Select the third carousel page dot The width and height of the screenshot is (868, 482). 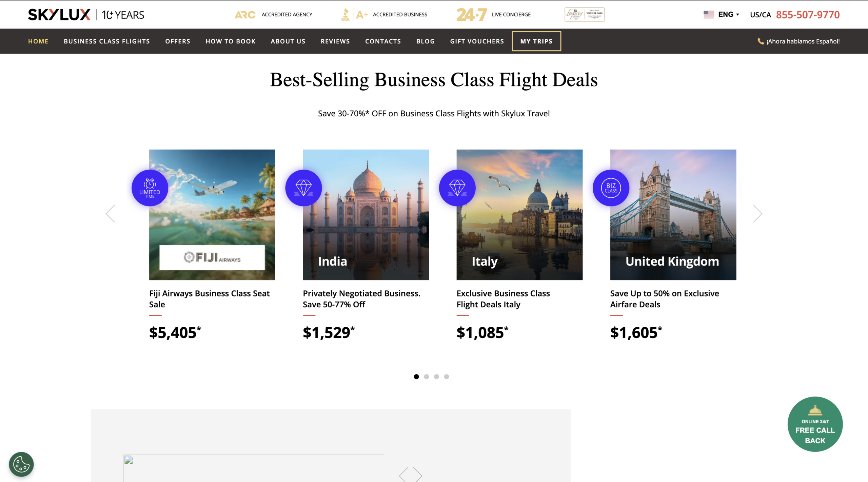click(436, 377)
